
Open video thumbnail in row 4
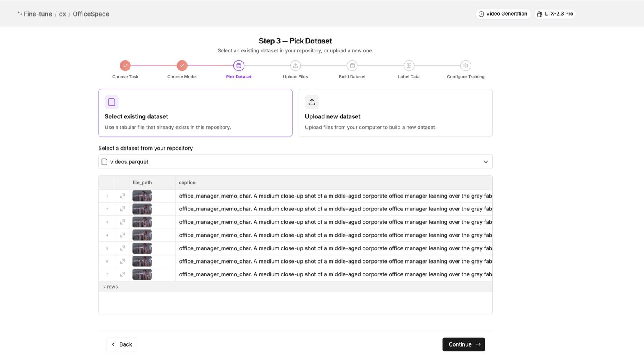pyautogui.click(x=142, y=235)
